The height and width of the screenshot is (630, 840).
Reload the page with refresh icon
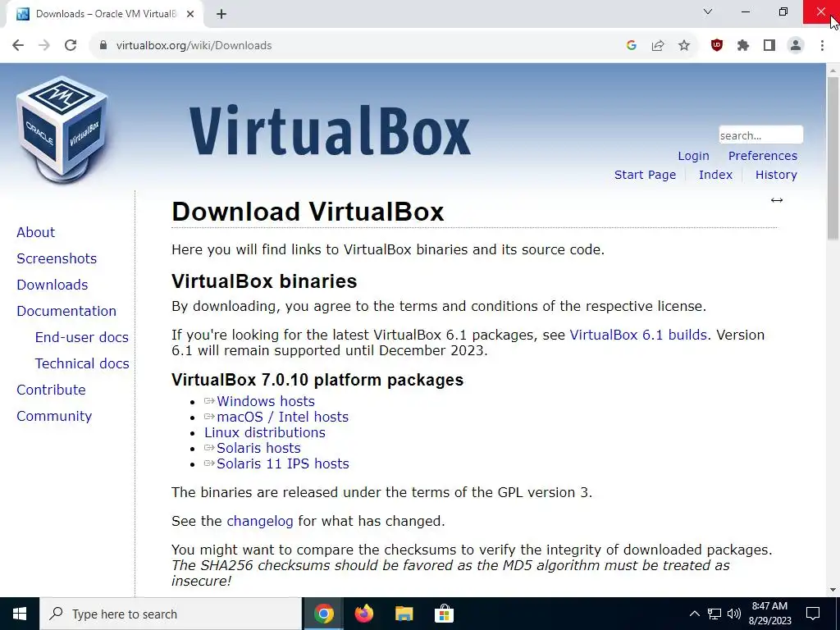coord(71,46)
